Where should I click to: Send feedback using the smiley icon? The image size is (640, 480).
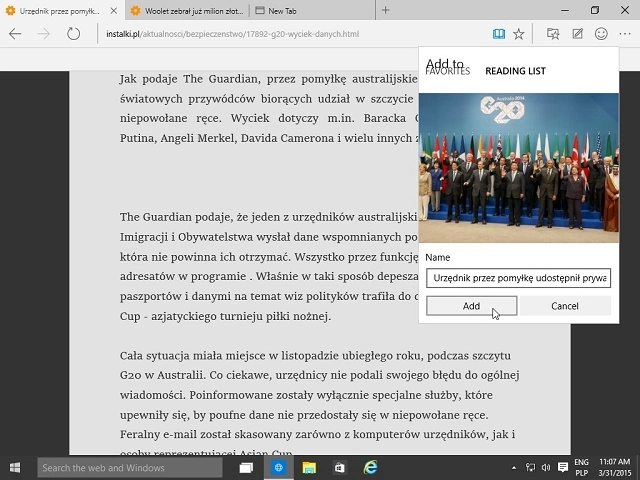point(601,34)
